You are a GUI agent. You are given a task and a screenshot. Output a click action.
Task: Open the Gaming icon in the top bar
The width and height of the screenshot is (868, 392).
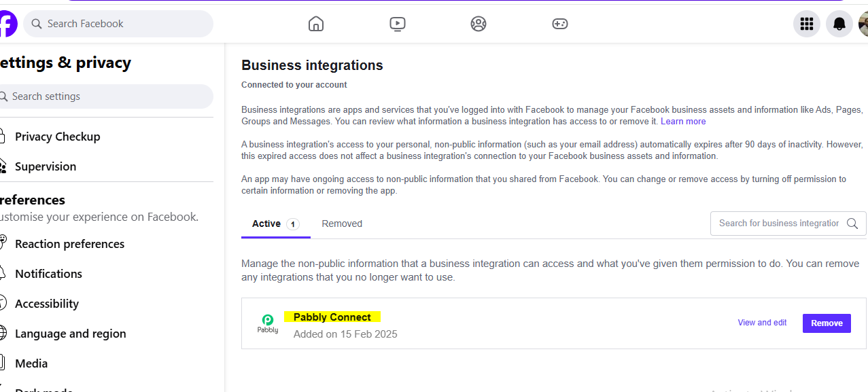coord(559,24)
